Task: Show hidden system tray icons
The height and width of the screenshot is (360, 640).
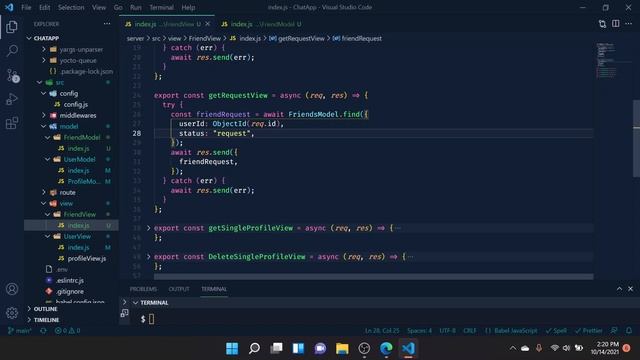Action: pos(513,348)
